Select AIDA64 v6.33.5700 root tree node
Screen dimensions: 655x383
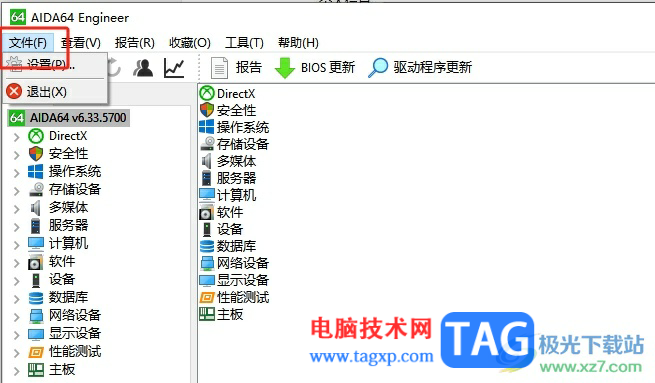(x=69, y=118)
